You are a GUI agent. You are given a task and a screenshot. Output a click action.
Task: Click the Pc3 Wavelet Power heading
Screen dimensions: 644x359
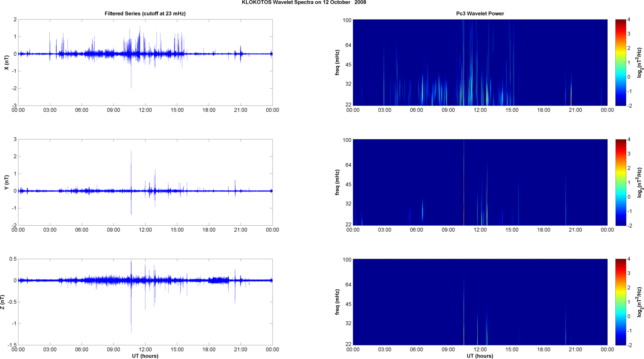480,13
